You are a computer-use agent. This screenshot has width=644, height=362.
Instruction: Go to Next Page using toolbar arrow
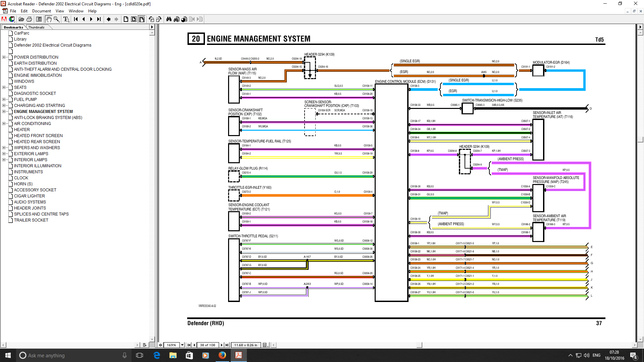click(x=91, y=19)
